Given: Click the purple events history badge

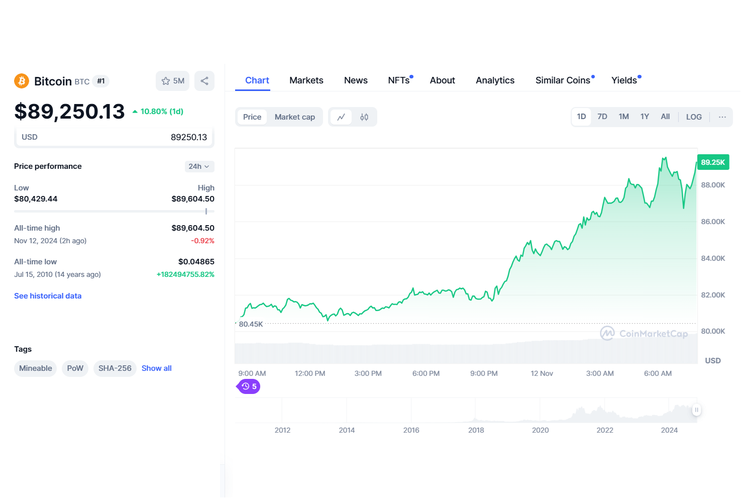Looking at the screenshot, I should [x=249, y=386].
